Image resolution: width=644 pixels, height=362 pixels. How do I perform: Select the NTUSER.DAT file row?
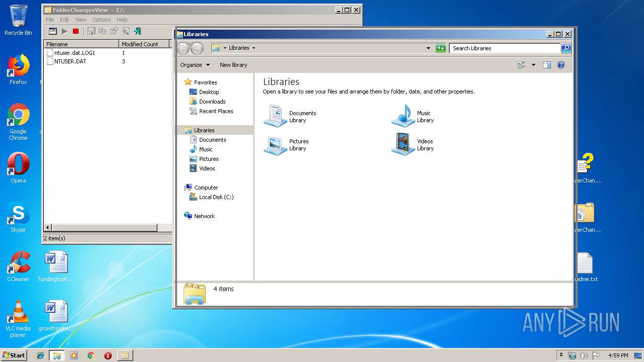(x=70, y=61)
